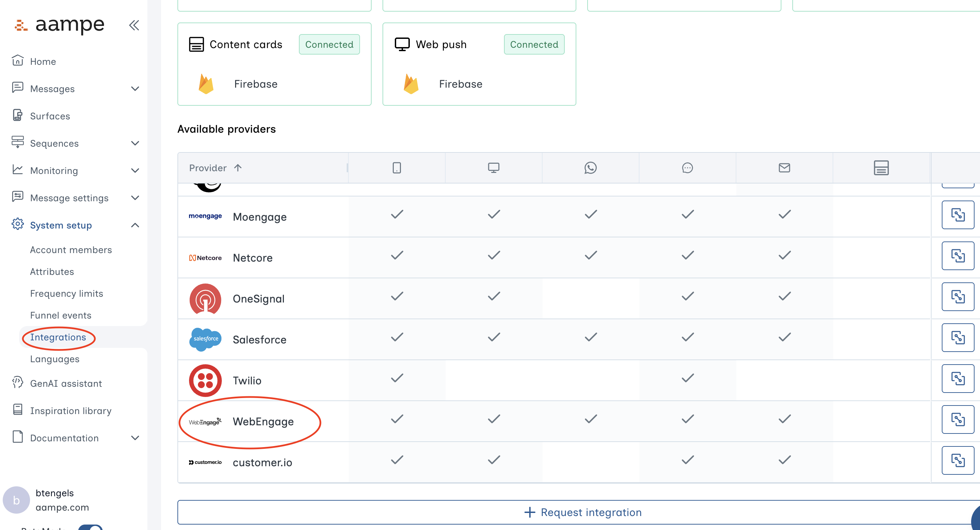Go to Account members
The image size is (980, 530).
(x=71, y=249)
